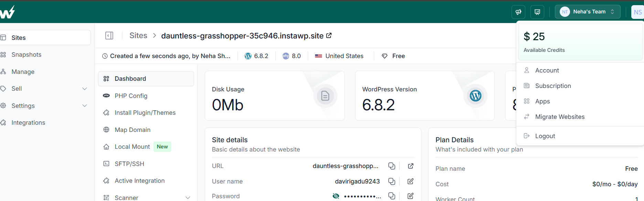The height and width of the screenshot is (201, 644).
Task: Edit the password field
Action: 410,196
